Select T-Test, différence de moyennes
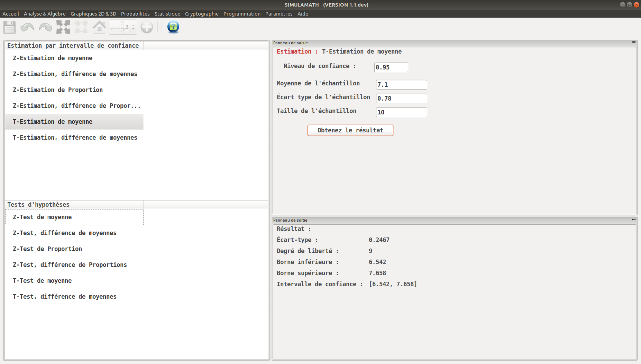The image size is (641, 364). [74, 297]
